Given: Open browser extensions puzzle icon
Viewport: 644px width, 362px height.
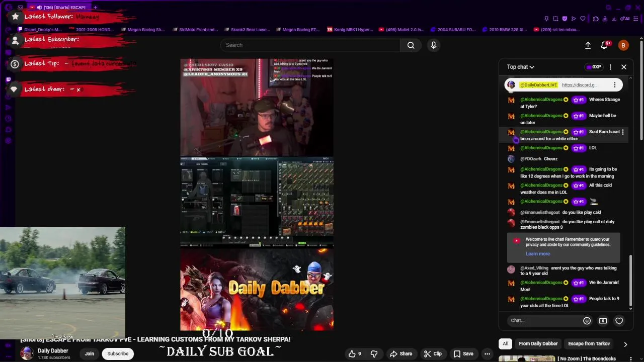Looking at the screenshot, I should pyautogui.click(x=596, y=19).
